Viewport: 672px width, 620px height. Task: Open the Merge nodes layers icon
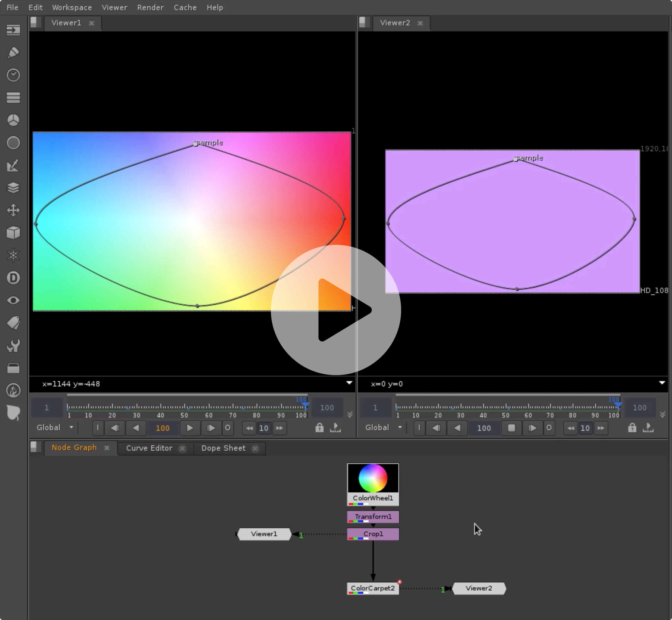coord(13,188)
